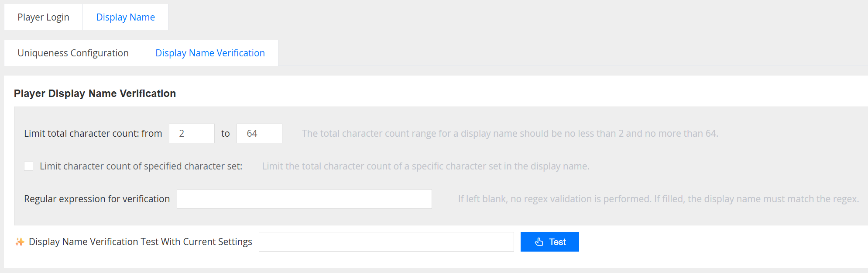Screen dimensions: 868x273
Task: Click the minimum character count field showing 2
Action: tap(192, 134)
